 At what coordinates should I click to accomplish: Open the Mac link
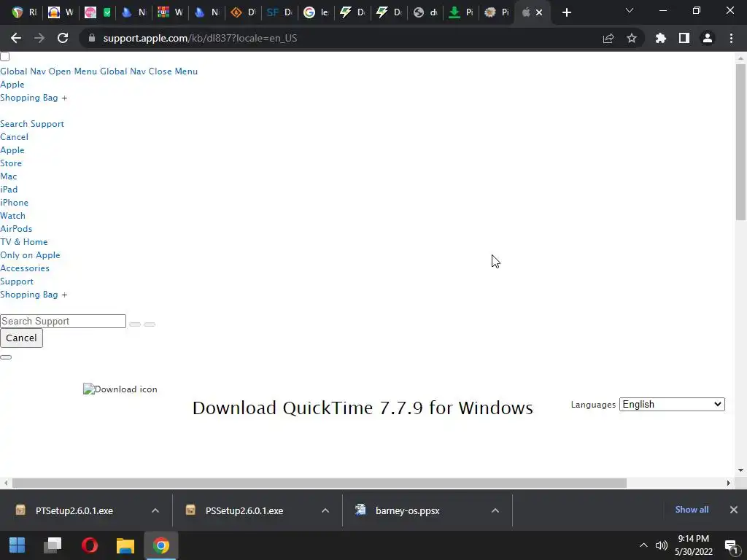point(9,176)
